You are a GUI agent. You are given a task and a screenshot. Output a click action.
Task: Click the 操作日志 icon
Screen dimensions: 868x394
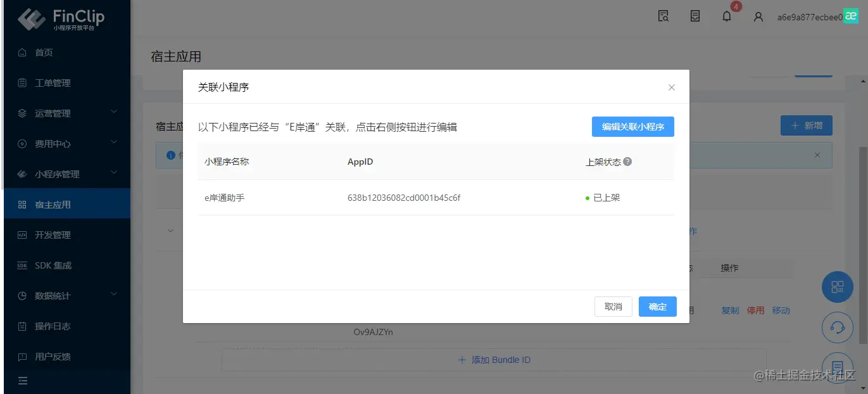[x=22, y=326]
